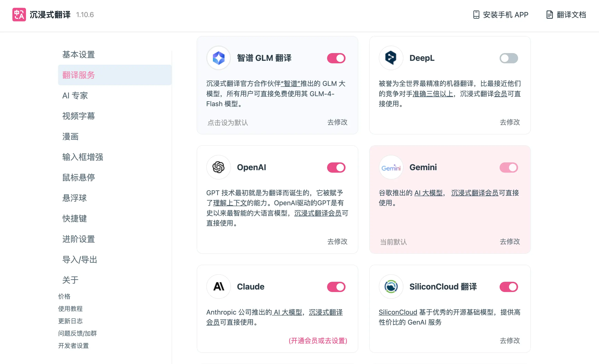
Task: Click the DeepL service logo
Action: (391, 58)
